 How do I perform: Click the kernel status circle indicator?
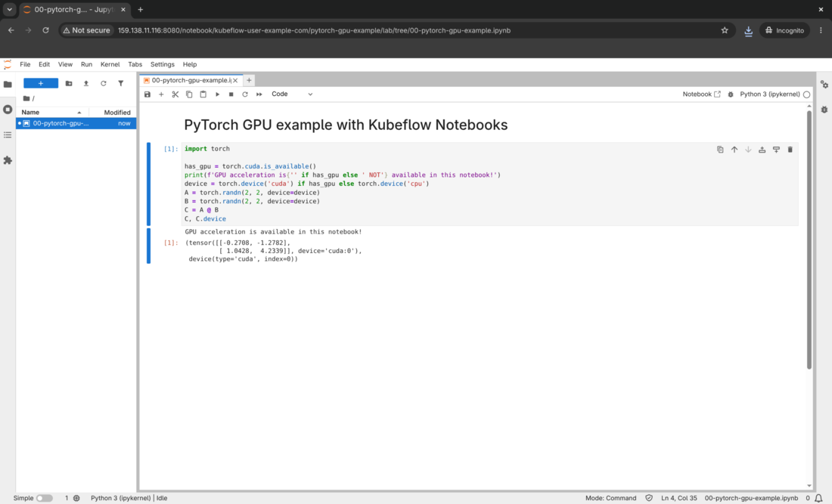[x=806, y=94]
